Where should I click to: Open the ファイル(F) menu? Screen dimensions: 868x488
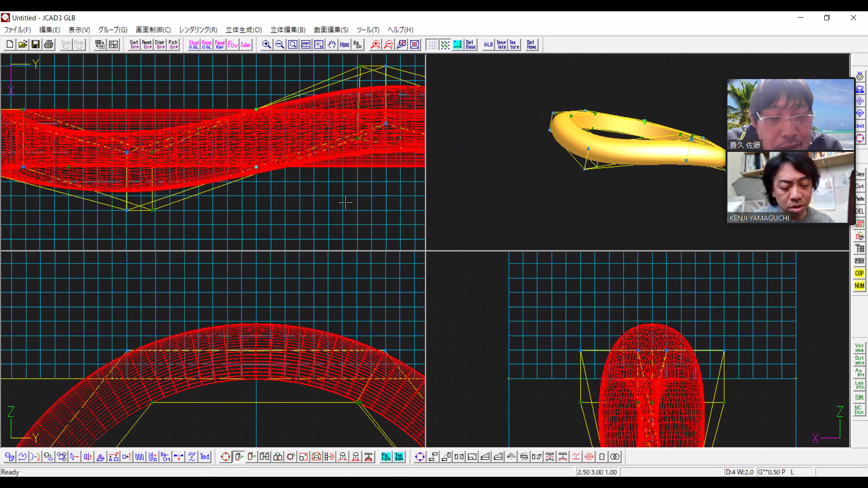pos(18,30)
